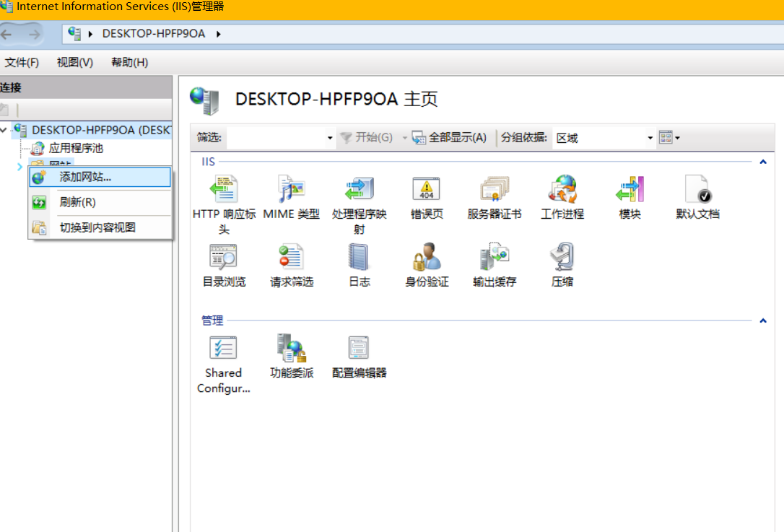
Task: Open the 模块 icon
Action: tap(630, 189)
